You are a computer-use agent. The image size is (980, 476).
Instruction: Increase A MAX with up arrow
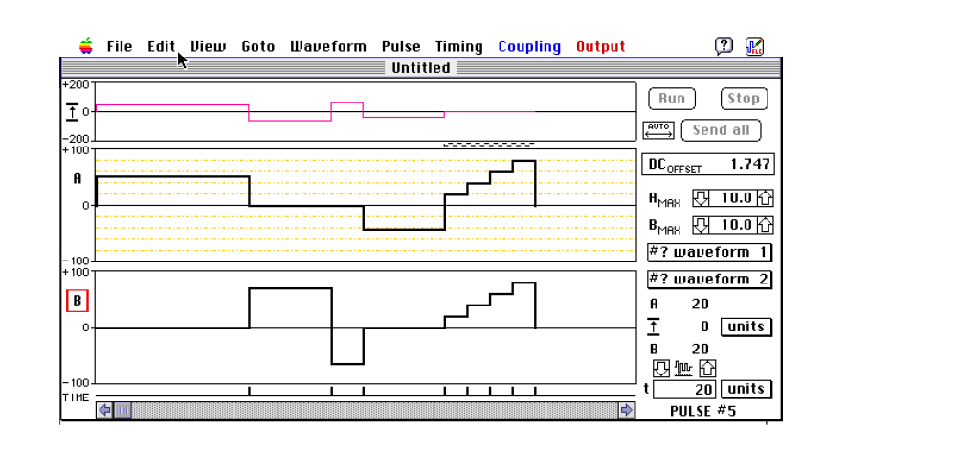click(765, 198)
